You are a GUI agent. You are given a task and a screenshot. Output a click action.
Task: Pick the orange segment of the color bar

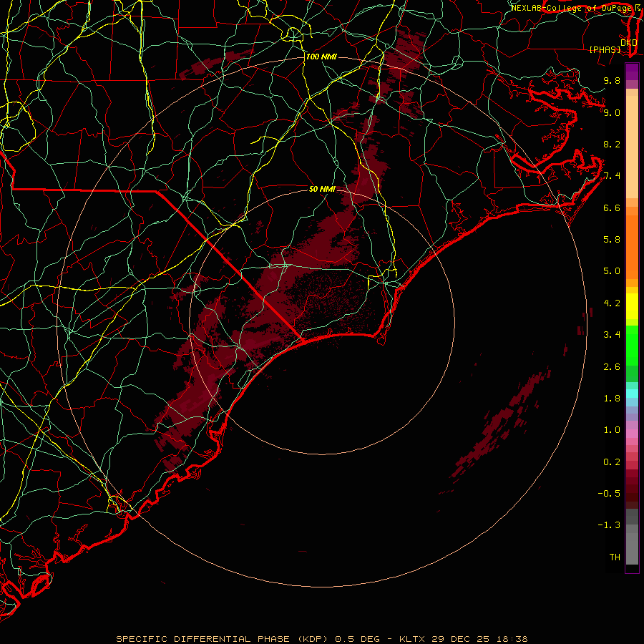(632, 247)
